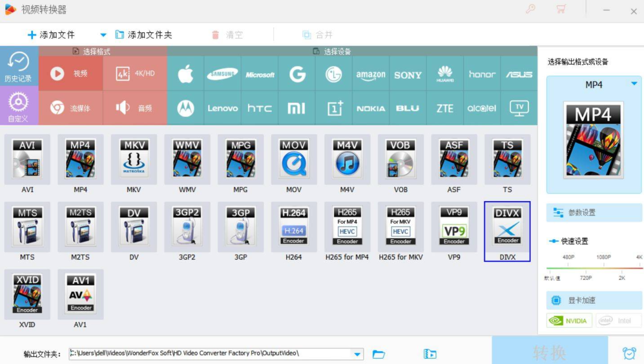644x364 pixels.
Task: Open the output folder browse icon
Action: coord(378,353)
